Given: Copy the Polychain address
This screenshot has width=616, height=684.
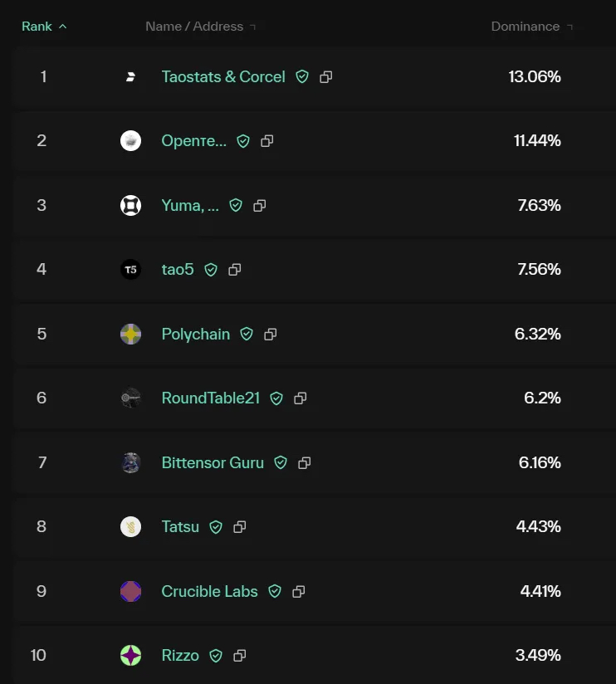Looking at the screenshot, I should [x=271, y=335].
